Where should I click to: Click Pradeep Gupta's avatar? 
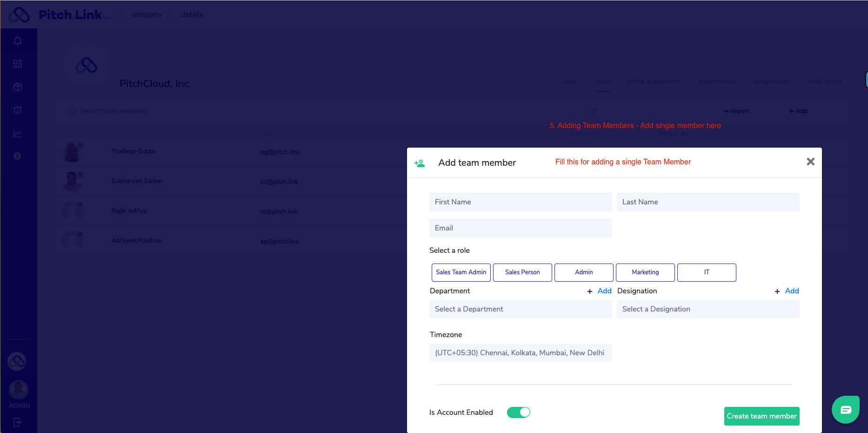tap(72, 152)
